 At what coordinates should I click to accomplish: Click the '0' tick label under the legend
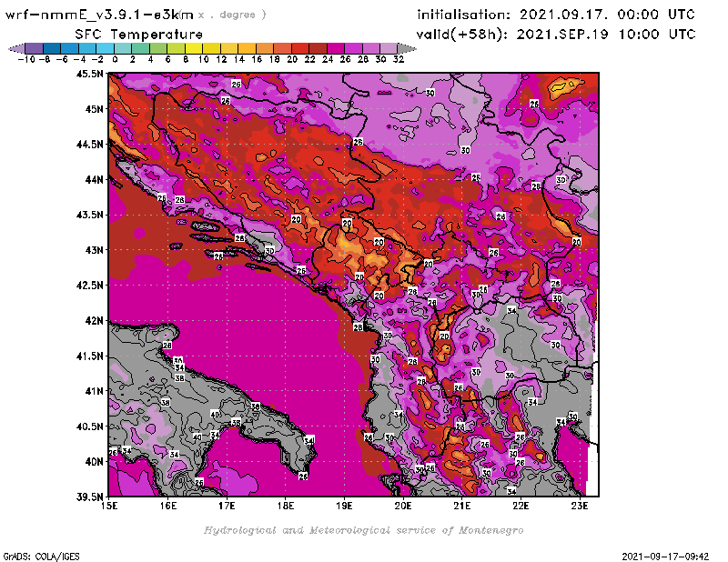[115, 60]
